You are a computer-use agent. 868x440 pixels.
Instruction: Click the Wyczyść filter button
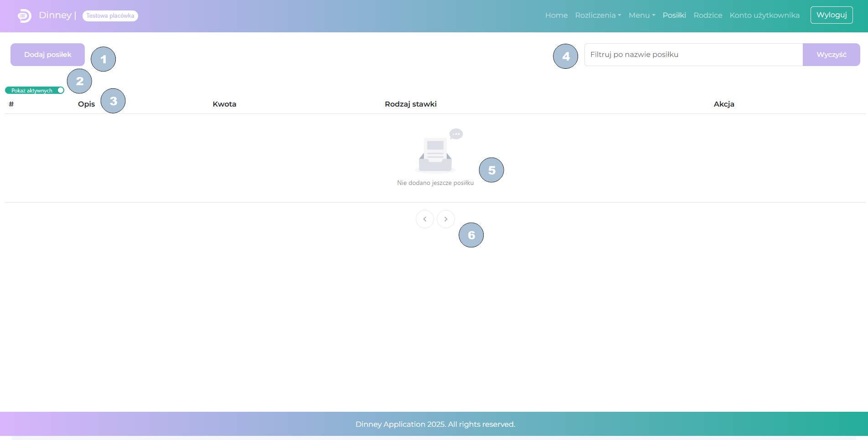(x=831, y=55)
